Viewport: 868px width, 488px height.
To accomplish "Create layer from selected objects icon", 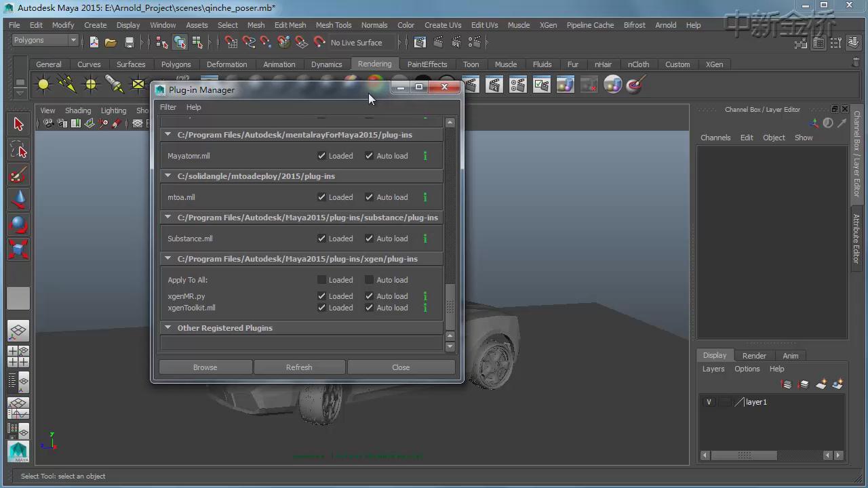I will point(837,384).
